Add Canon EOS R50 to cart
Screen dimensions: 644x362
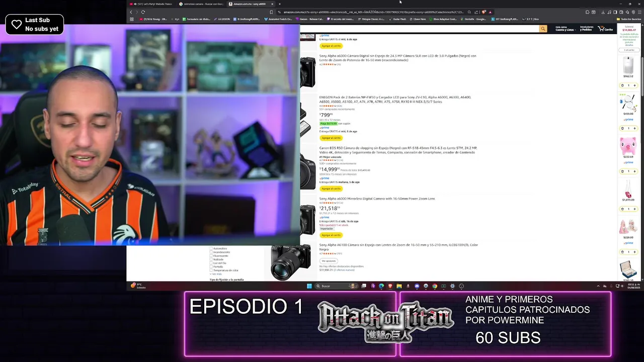tap(331, 189)
